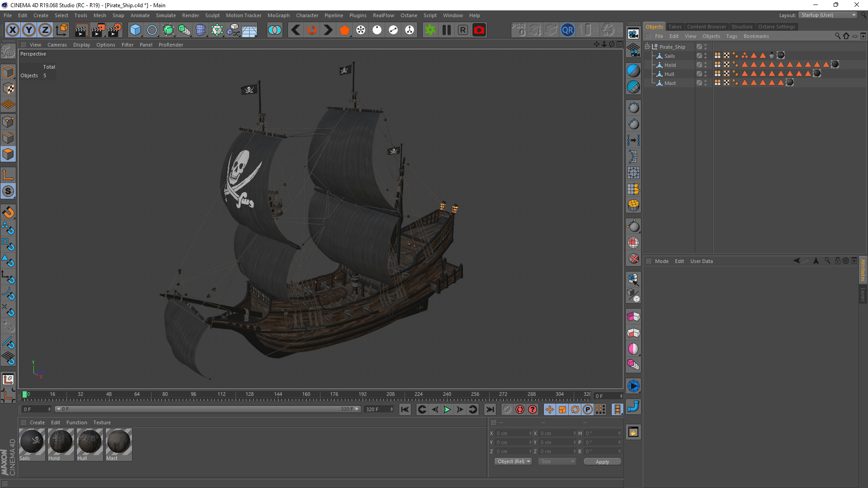
Task: Open the Simulate menu
Action: (x=165, y=15)
